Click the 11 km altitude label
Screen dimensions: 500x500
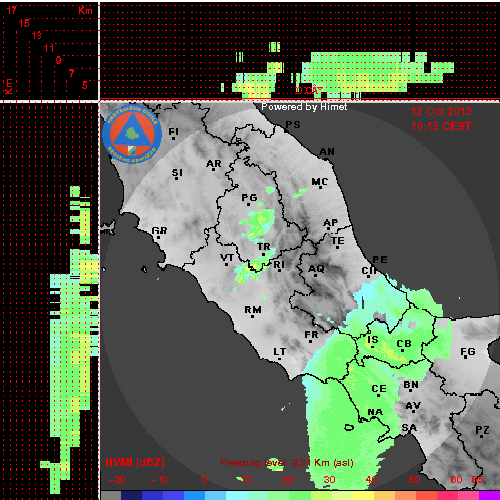click(49, 48)
